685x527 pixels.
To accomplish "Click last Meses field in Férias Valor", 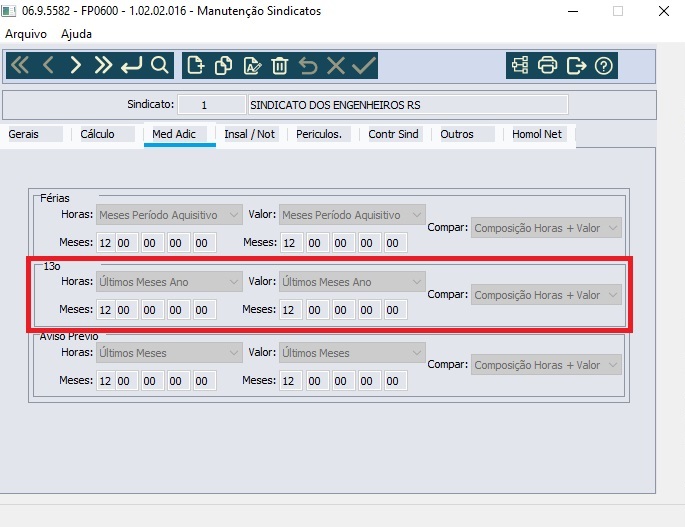I will [395, 243].
